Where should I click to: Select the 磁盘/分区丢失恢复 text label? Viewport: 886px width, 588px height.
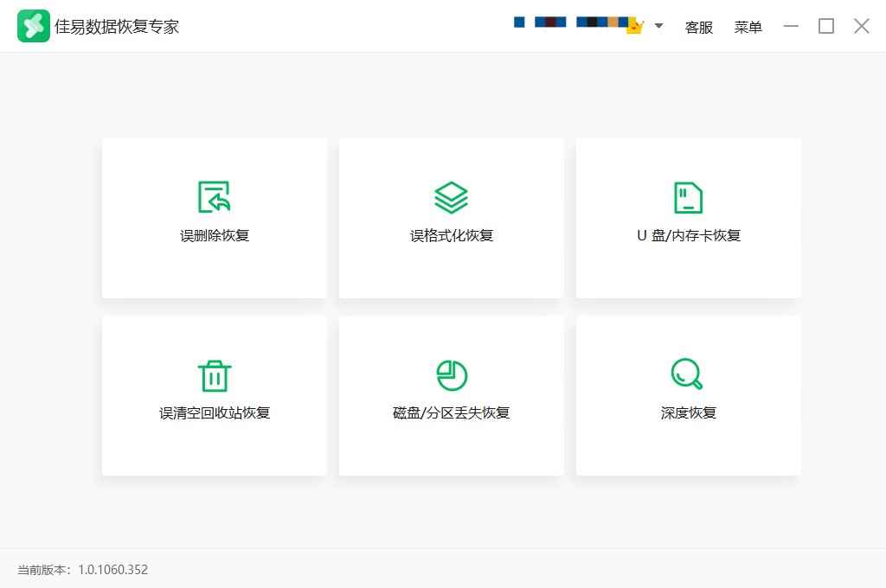pos(451,412)
